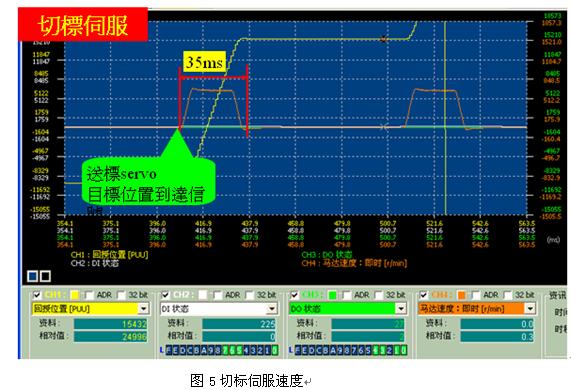571x390 pixels.
Task: Disable the CH3 channel checkbox
Action: click(x=294, y=295)
